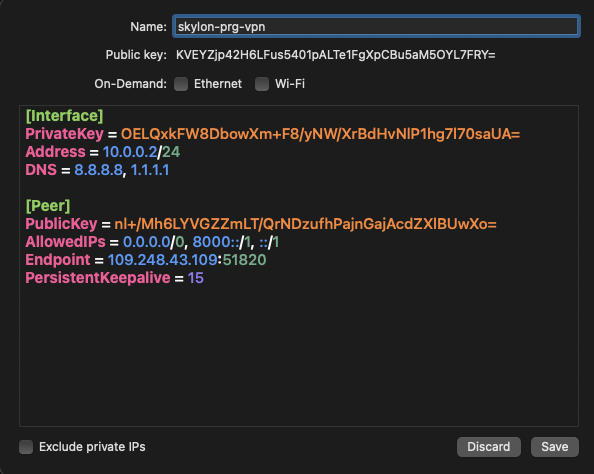This screenshot has height=474, width=594.
Task: Click the PrivateKey value in the config
Action: tap(320, 134)
